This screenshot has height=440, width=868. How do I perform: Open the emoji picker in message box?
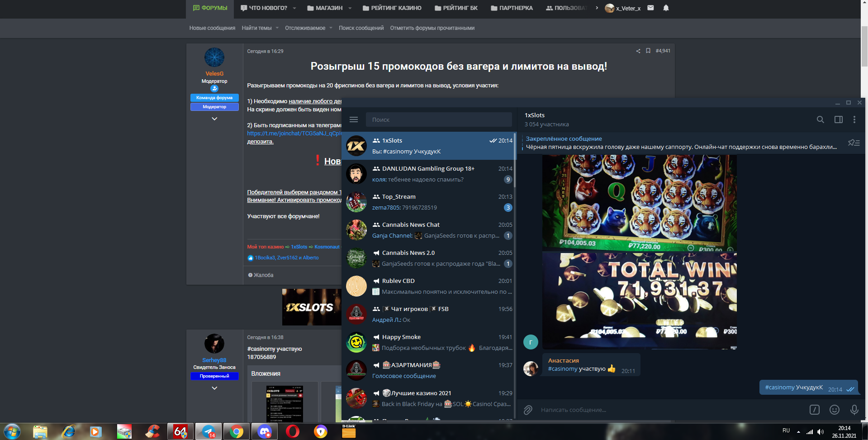tap(834, 410)
